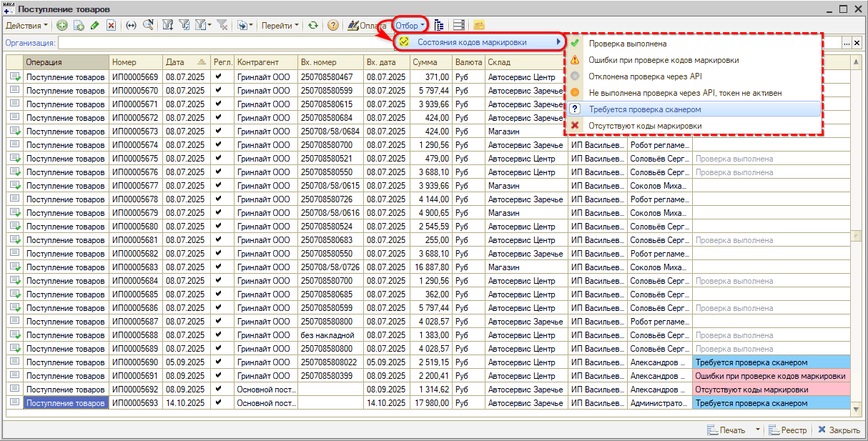
Task: Click the yellow note icon in toolbar
Action: point(478,26)
